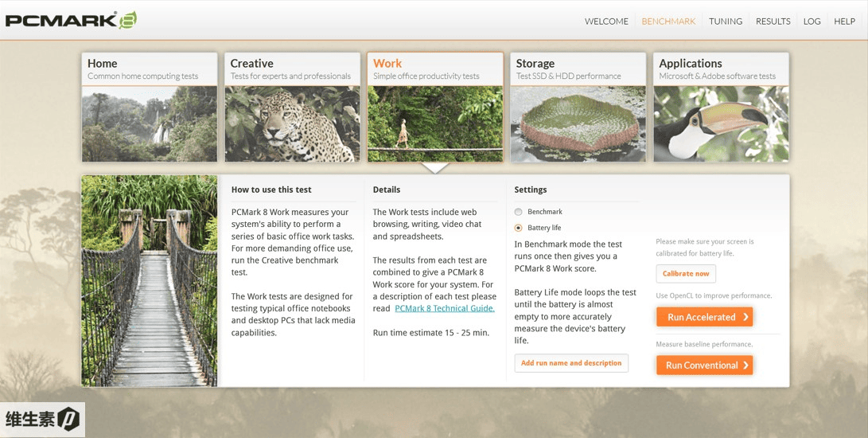Choose the Storage benchmark tab
The height and width of the screenshot is (438, 868).
tap(578, 69)
